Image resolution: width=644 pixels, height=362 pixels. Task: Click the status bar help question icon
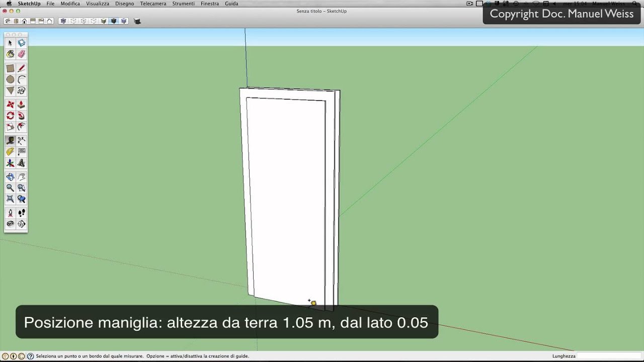pyautogui.click(x=30, y=356)
